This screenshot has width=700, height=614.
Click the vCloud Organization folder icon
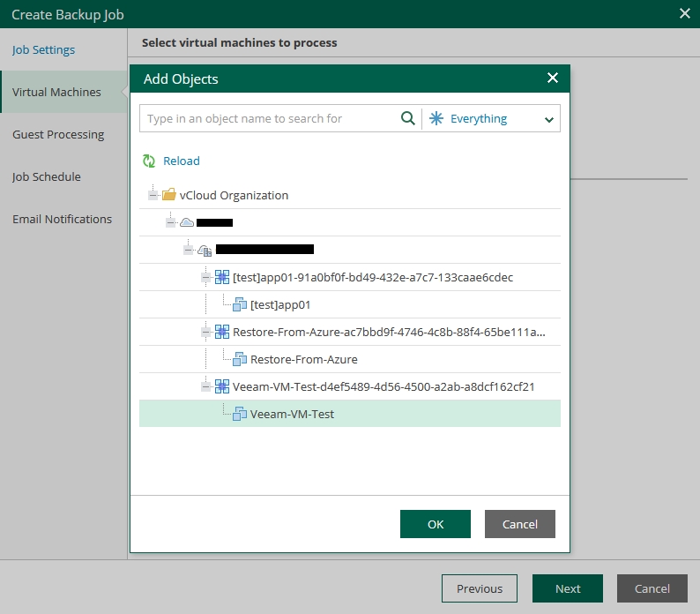(x=169, y=195)
